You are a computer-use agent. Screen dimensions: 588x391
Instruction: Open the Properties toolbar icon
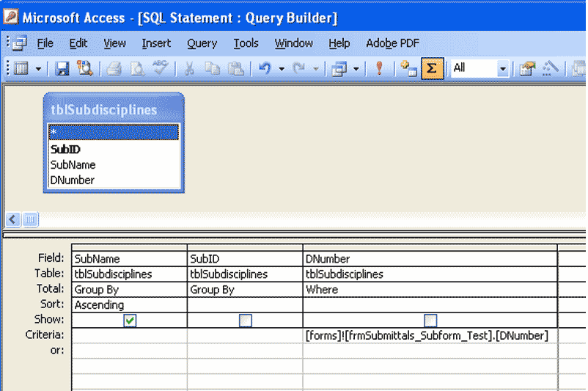click(527, 69)
